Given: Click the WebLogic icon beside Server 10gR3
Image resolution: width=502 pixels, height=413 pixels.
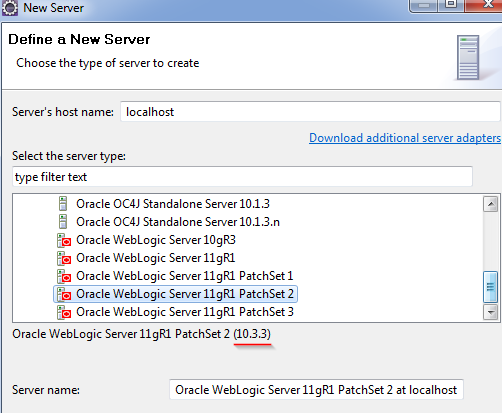Looking at the screenshot, I should 64,240.
